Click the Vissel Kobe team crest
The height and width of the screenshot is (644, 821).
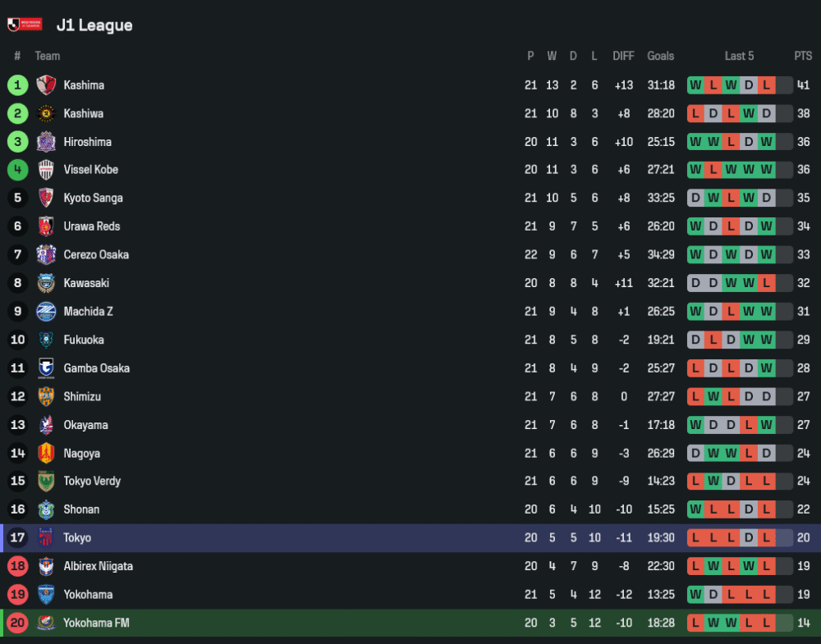(x=46, y=170)
